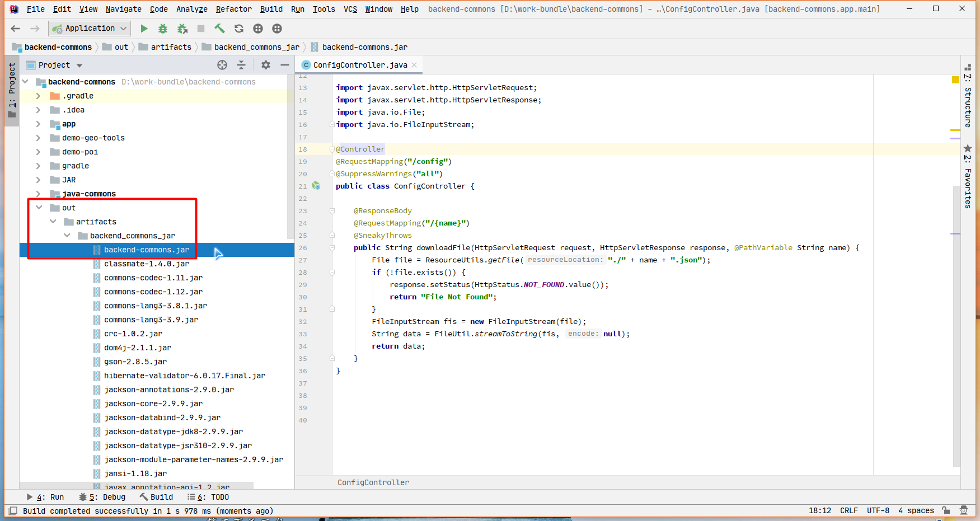Open the Build tool window button
This screenshot has width=980, height=521.
(x=157, y=497)
